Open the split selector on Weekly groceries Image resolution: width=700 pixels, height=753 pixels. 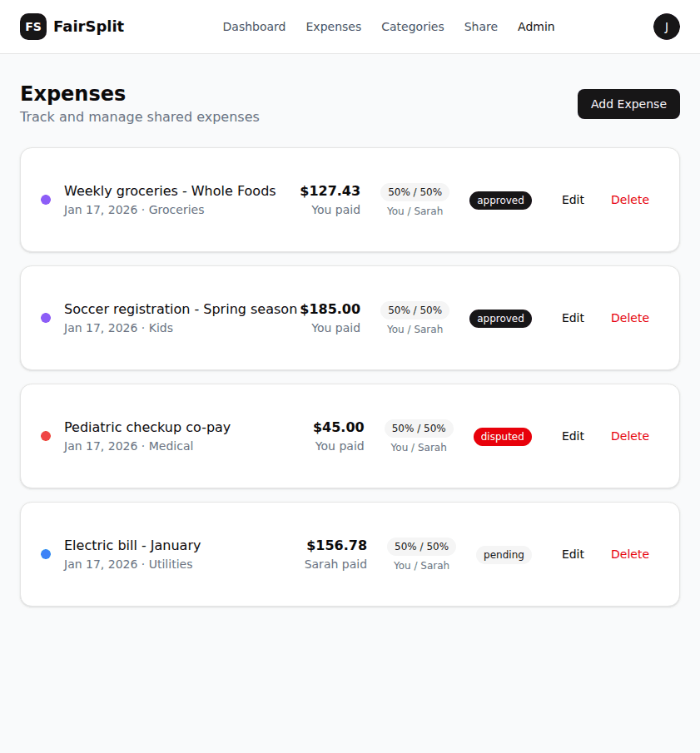click(x=415, y=191)
